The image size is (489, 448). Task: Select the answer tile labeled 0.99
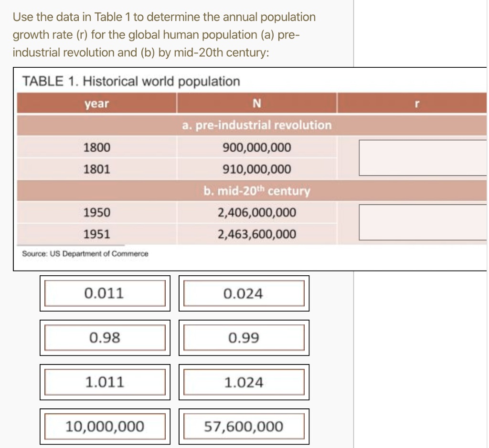tap(244, 337)
